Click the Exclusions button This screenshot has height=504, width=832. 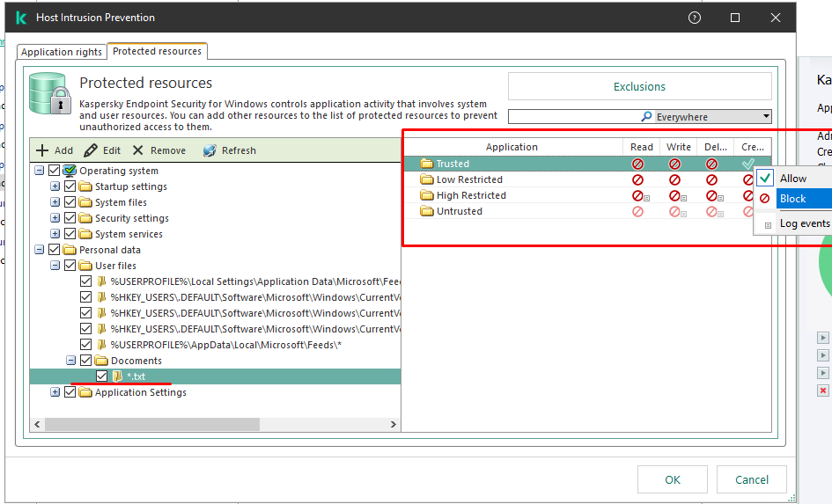pyautogui.click(x=640, y=86)
